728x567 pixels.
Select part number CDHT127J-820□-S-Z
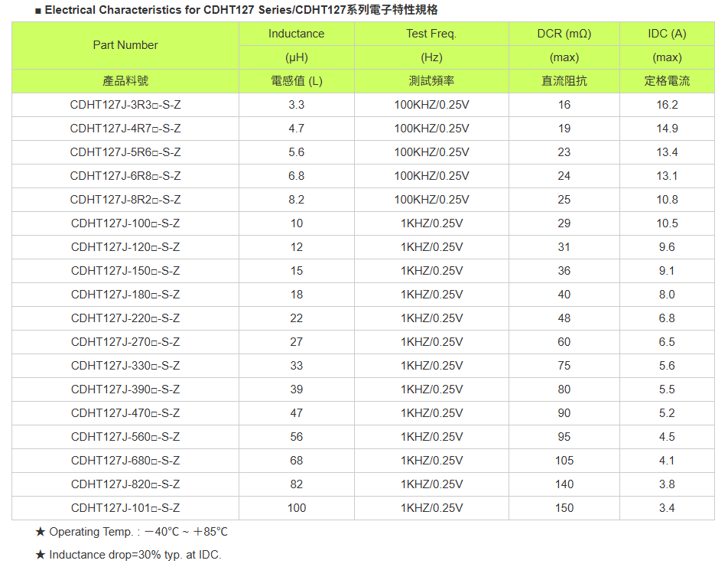[125, 484]
